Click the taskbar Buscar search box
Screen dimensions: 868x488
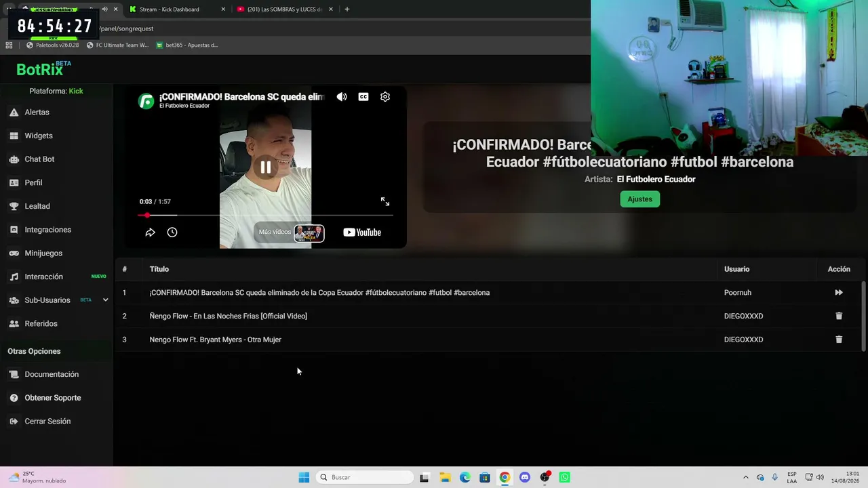(366, 477)
